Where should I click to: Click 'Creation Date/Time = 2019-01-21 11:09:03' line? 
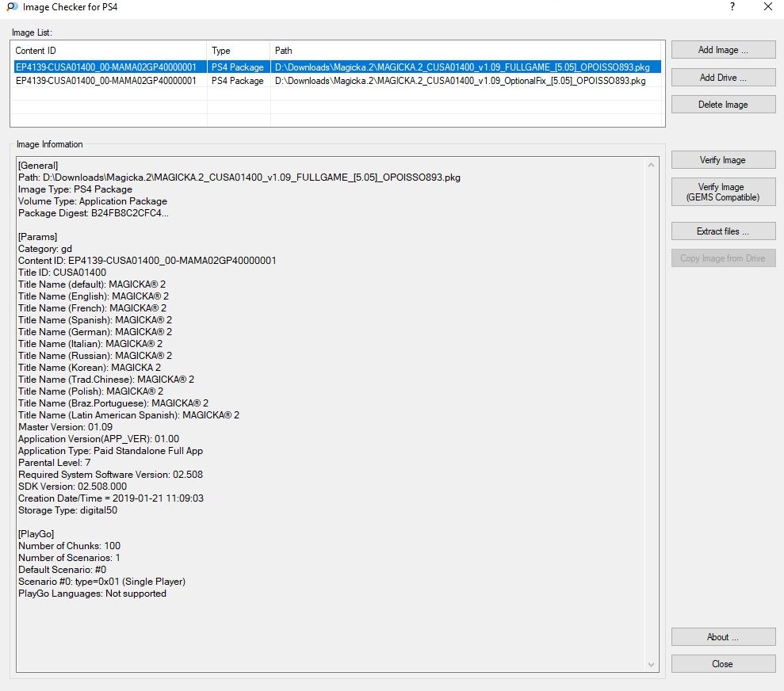tap(111, 498)
